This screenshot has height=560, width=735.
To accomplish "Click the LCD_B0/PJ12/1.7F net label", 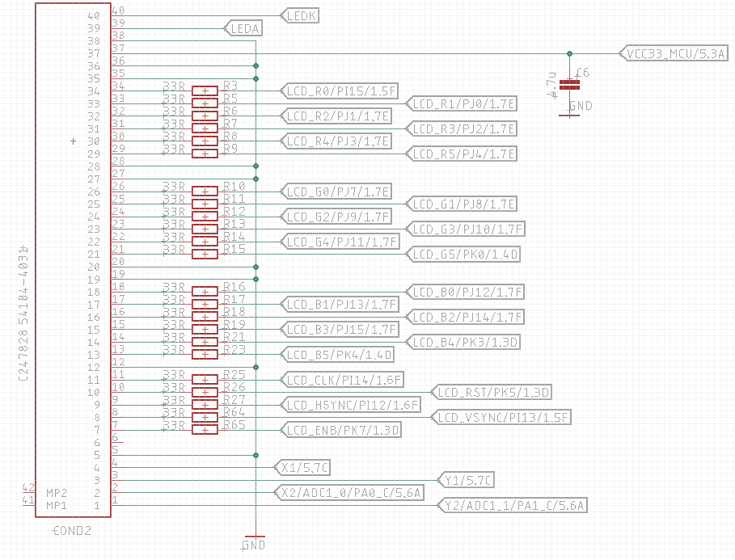I will (x=465, y=292).
